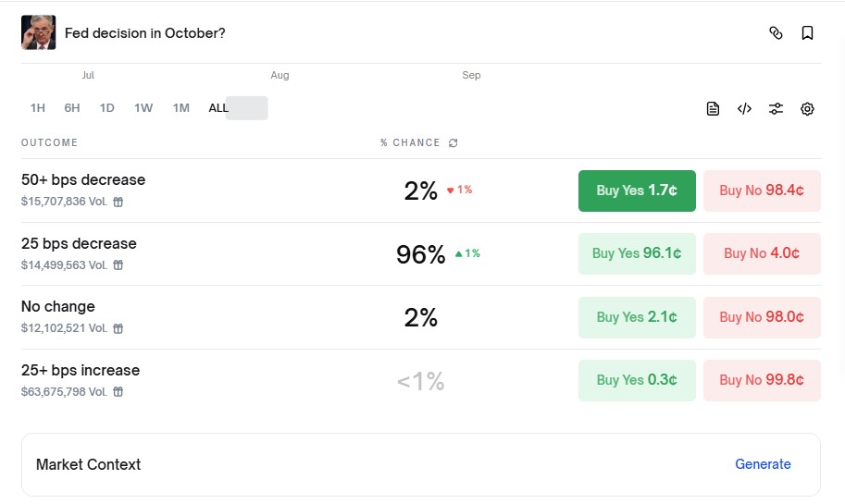Open the document icon beside chart controls

[713, 109]
